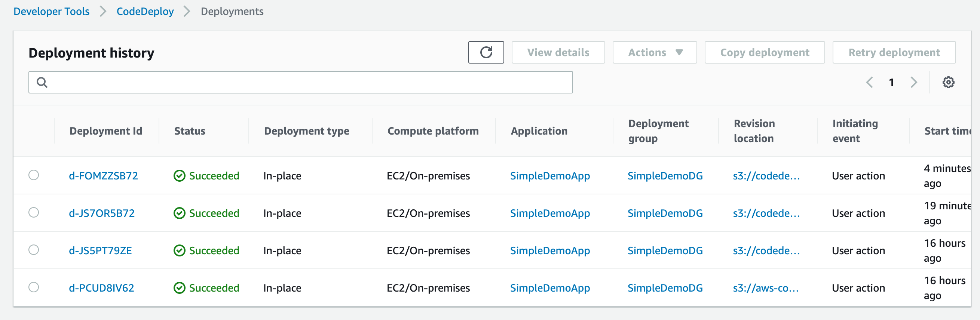Click the 4 minutes ago start time
Screen dimensions: 980x320
pyautogui.click(x=947, y=176)
